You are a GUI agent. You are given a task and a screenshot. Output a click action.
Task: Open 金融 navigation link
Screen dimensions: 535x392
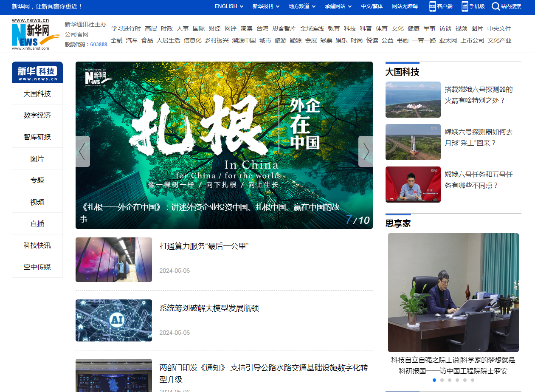(117, 40)
